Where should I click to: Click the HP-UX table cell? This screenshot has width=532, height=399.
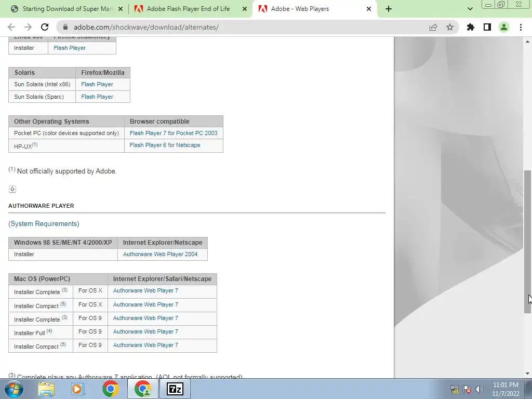click(x=66, y=146)
